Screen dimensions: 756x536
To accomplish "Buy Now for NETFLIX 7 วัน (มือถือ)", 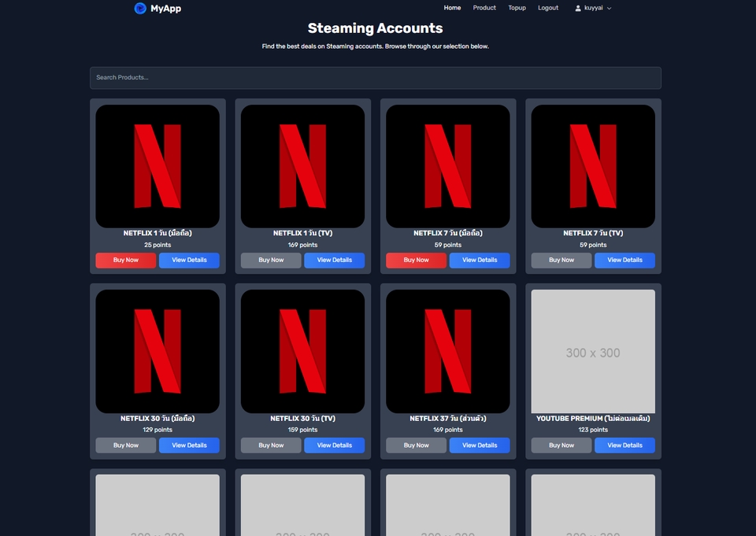I will coord(416,261).
